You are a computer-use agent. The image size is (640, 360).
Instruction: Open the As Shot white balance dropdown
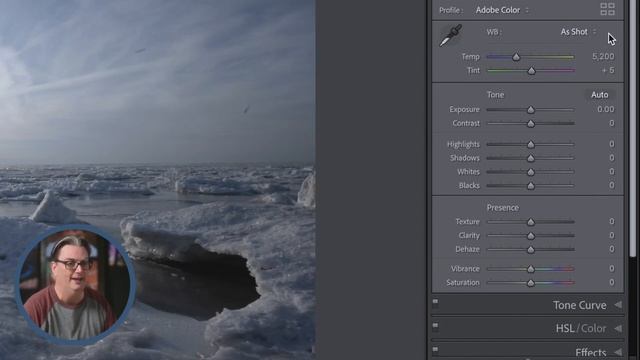578,32
